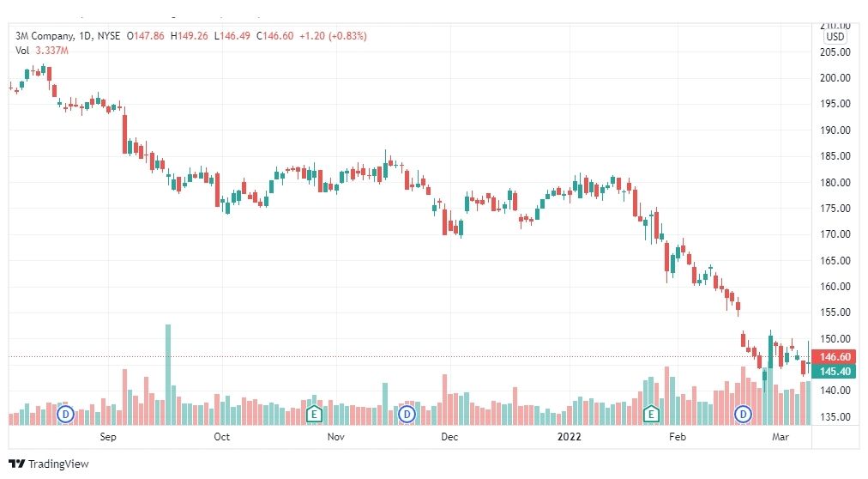The width and height of the screenshot is (868, 479).
Task: Click the dividend marker in late February
Action: [743, 414]
